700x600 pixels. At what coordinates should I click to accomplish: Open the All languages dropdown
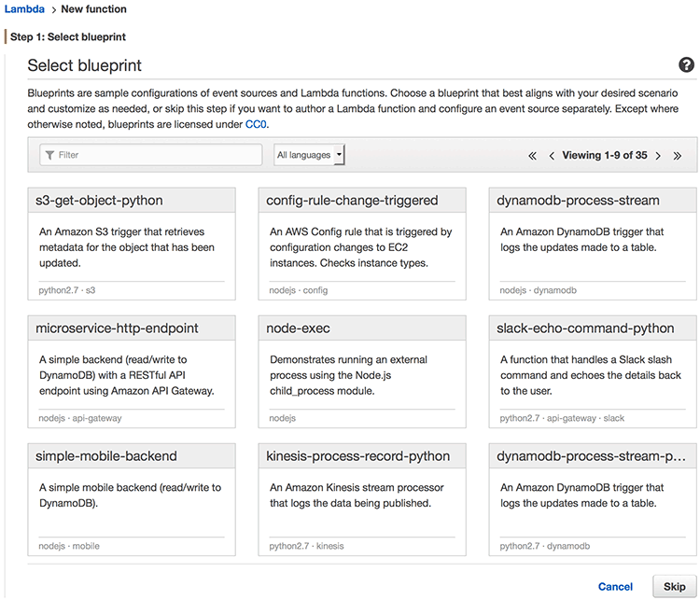click(x=309, y=155)
